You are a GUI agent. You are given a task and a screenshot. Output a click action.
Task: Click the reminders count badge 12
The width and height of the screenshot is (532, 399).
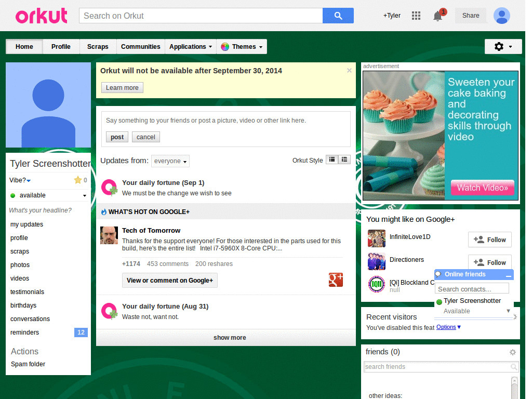point(81,332)
